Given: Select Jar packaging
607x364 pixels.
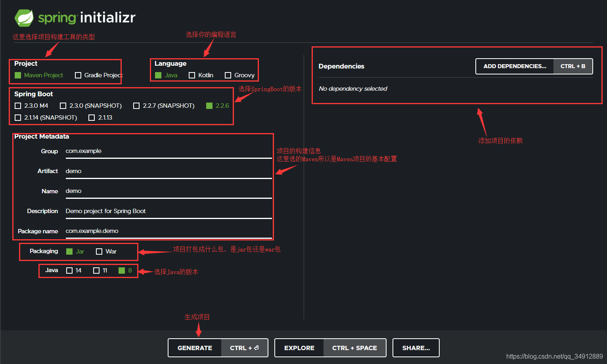Looking at the screenshot, I should (75, 252).
